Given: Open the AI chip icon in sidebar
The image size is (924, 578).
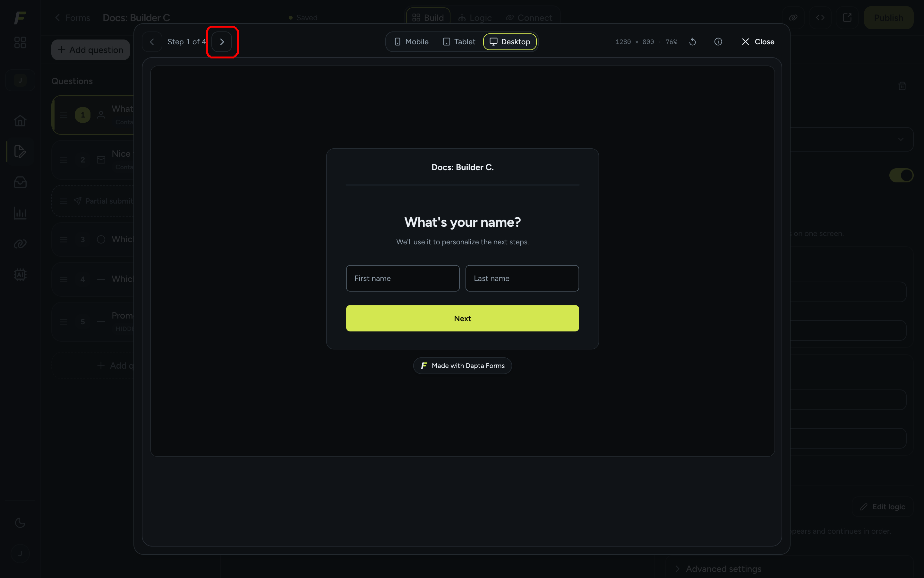Looking at the screenshot, I should pyautogui.click(x=20, y=275).
